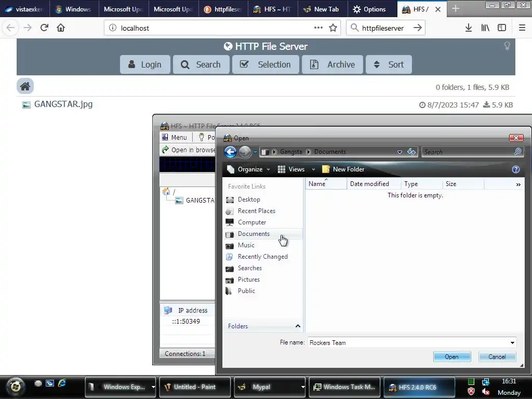Close the HFS / browser tab

[x=438, y=9]
